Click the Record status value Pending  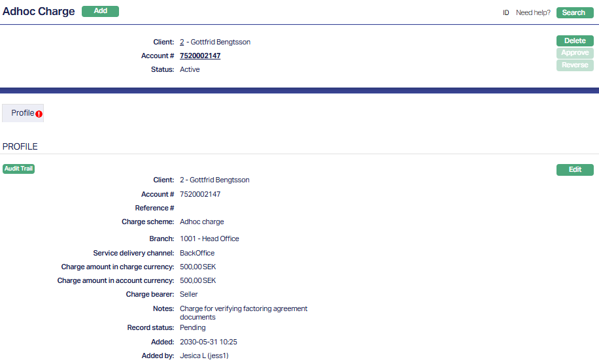tap(192, 327)
